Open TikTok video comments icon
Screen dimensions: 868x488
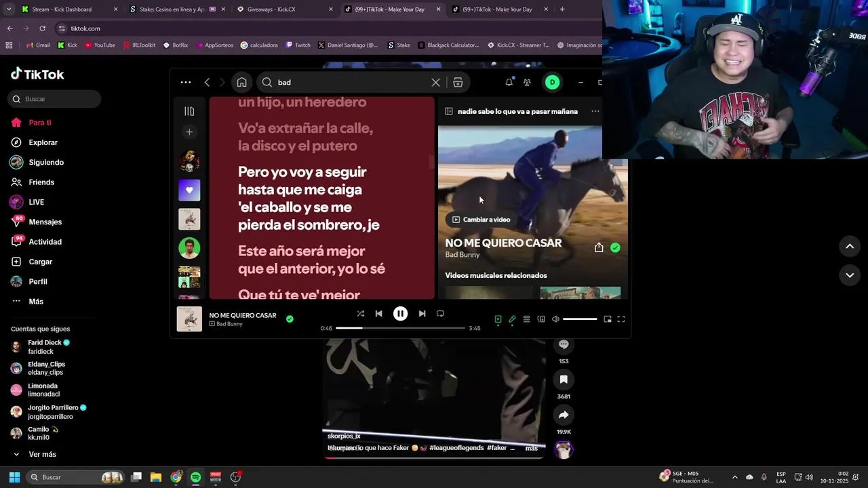[x=564, y=344]
